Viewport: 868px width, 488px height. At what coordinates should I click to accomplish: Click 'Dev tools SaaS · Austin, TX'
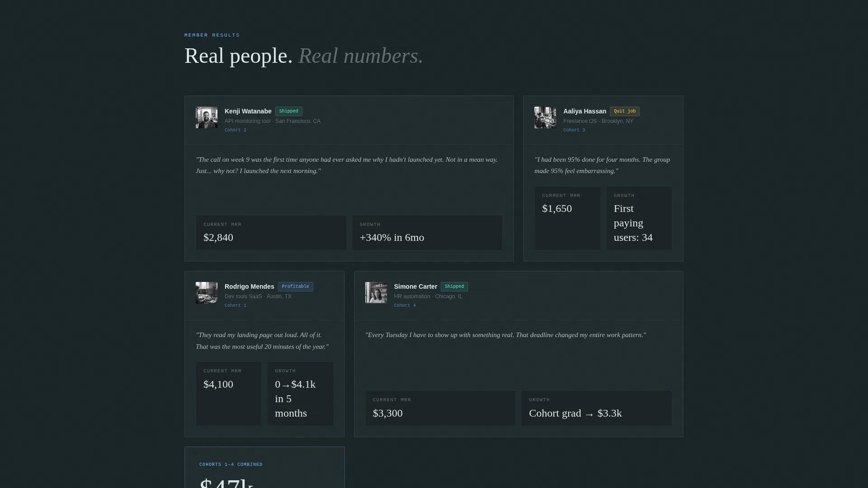[258, 296]
